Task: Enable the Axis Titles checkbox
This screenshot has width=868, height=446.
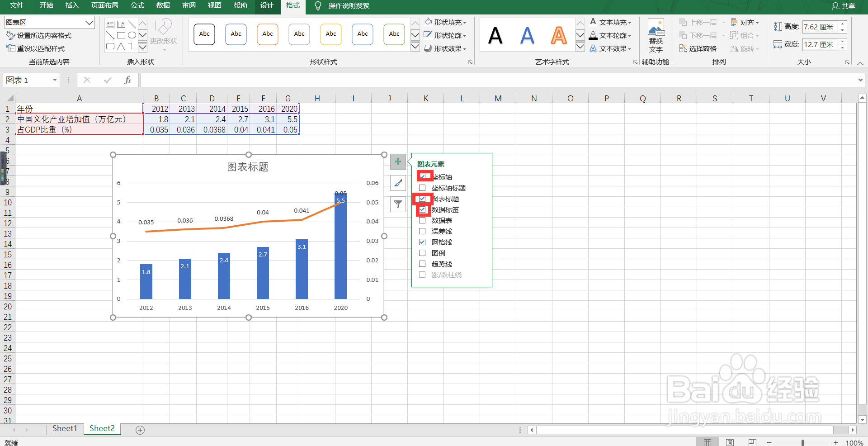Action: pyautogui.click(x=422, y=188)
